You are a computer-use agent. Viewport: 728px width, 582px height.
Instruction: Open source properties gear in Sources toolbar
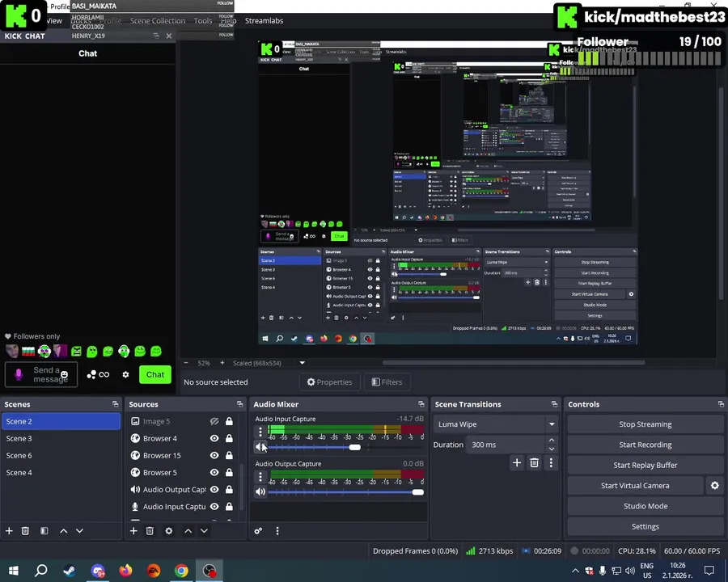(x=169, y=530)
